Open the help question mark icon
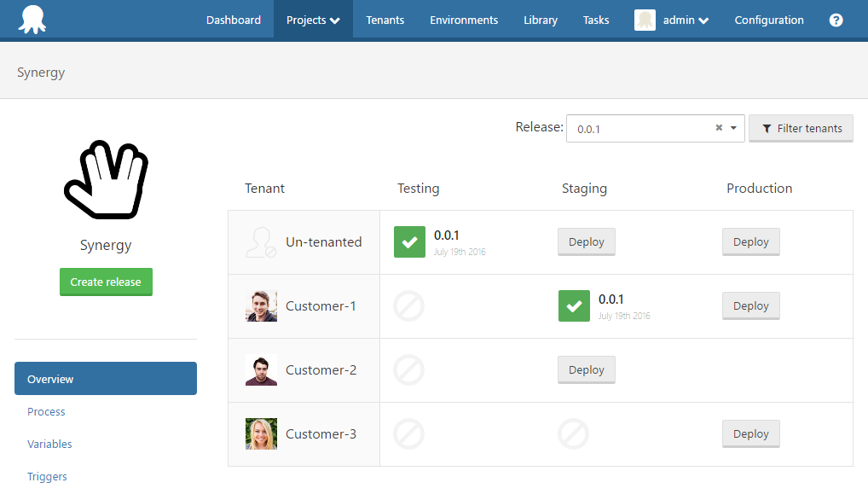The image size is (868, 500). coord(836,19)
